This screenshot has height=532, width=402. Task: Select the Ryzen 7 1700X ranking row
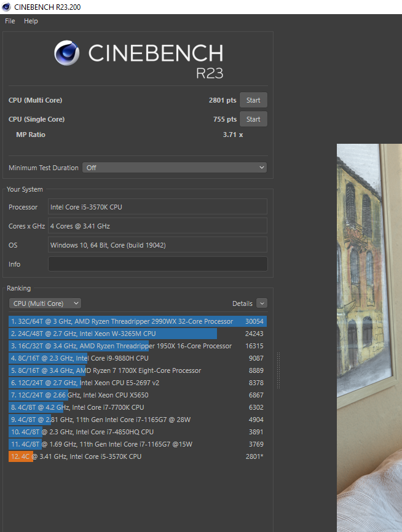(138, 370)
